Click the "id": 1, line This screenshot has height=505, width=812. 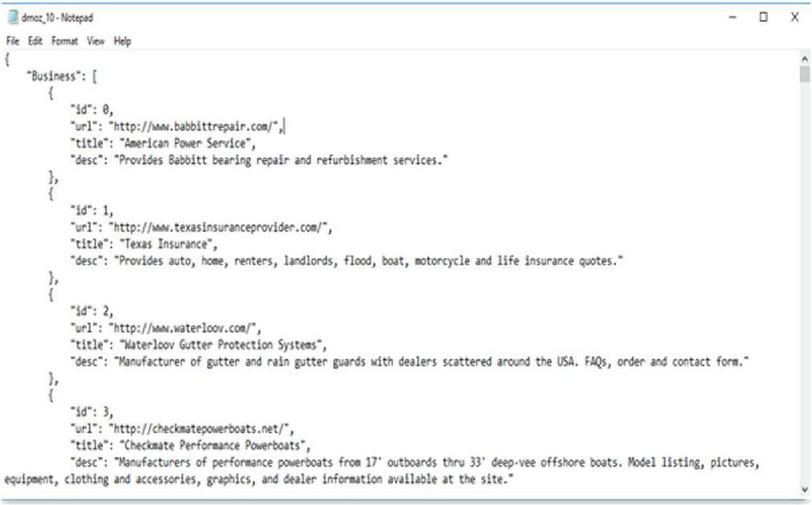[91, 210]
